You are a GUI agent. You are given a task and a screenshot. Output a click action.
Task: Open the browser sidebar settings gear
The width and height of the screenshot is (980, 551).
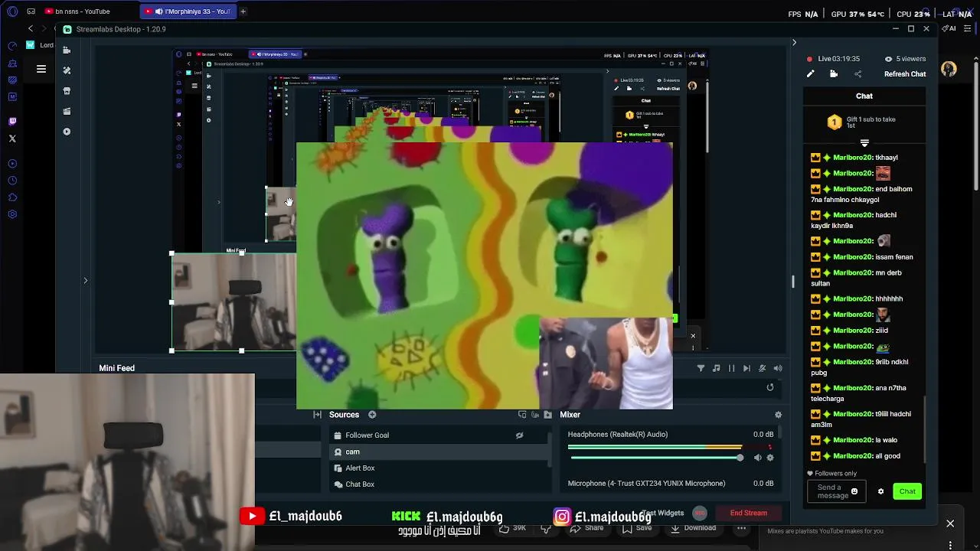(x=12, y=214)
